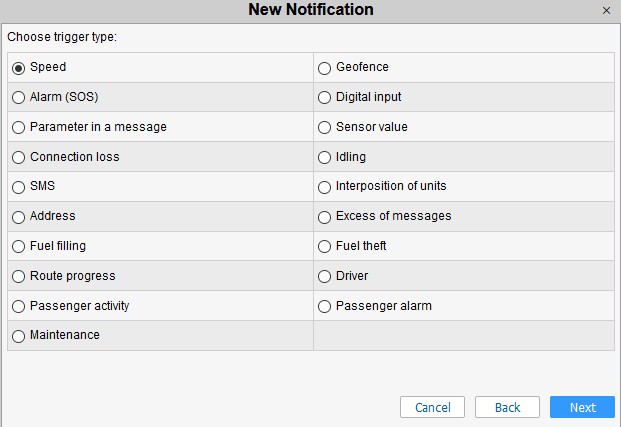Image resolution: width=621 pixels, height=427 pixels.
Task: Select Alarm (SOS) radio button
Action: pos(19,98)
